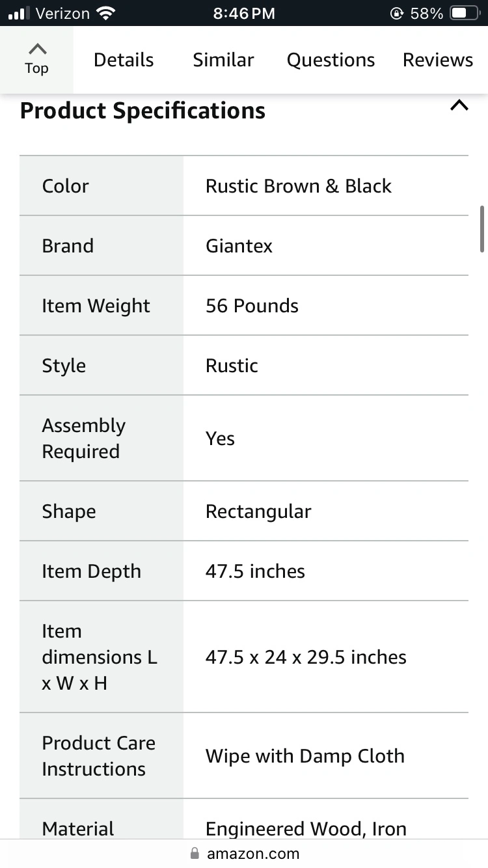Tap the Wipe with Damp Cloth text

(x=305, y=756)
